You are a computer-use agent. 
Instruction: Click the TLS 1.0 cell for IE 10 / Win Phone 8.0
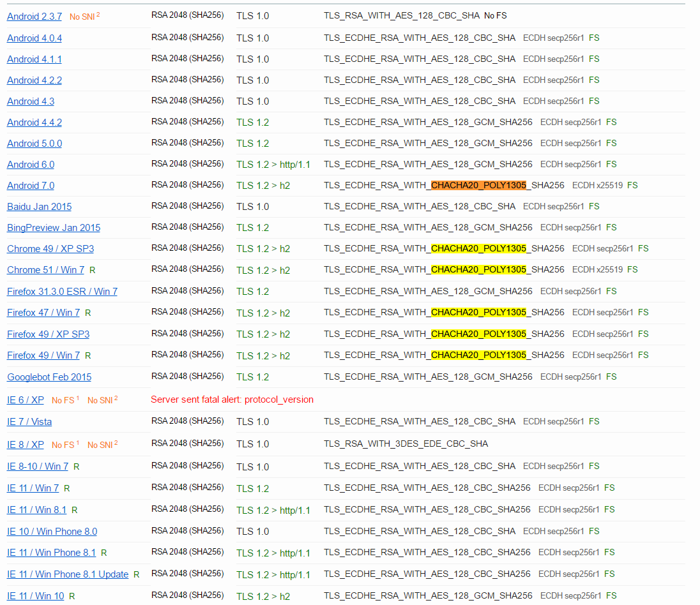click(x=253, y=532)
